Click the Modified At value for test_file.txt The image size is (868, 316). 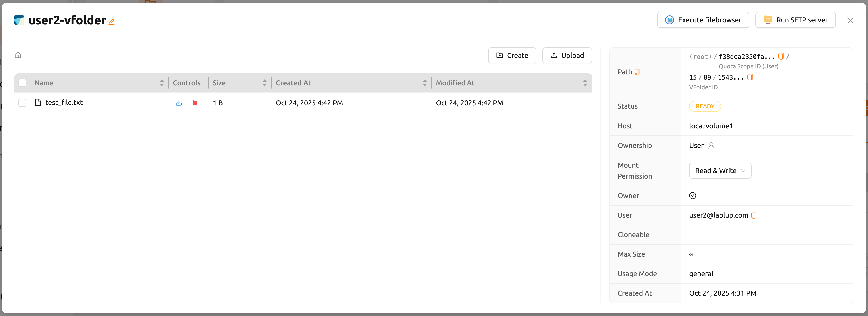[469, 103]
